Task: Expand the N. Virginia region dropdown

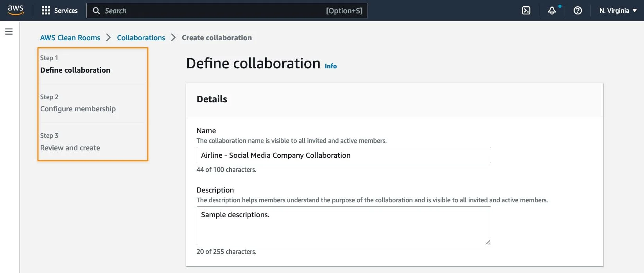Action: (618, 11)
